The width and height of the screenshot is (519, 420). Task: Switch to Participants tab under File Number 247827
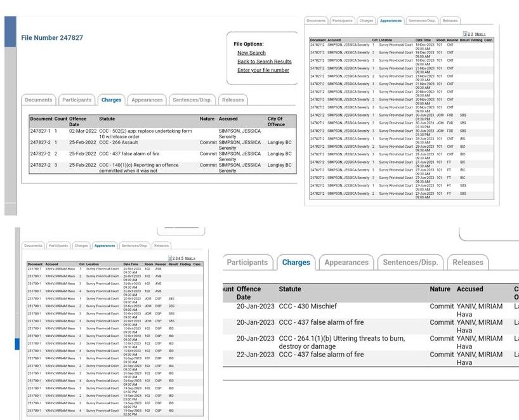pyautogui.click(x=77, y=100)
